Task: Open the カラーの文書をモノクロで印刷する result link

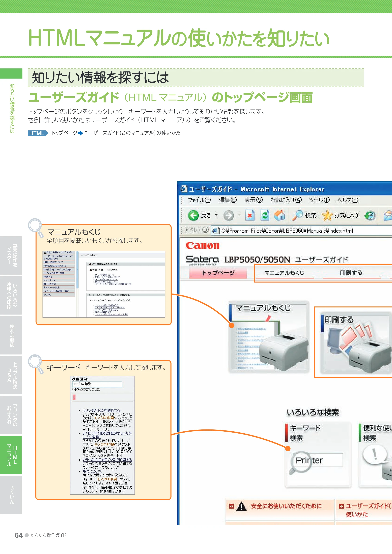Action: (107, 460)
